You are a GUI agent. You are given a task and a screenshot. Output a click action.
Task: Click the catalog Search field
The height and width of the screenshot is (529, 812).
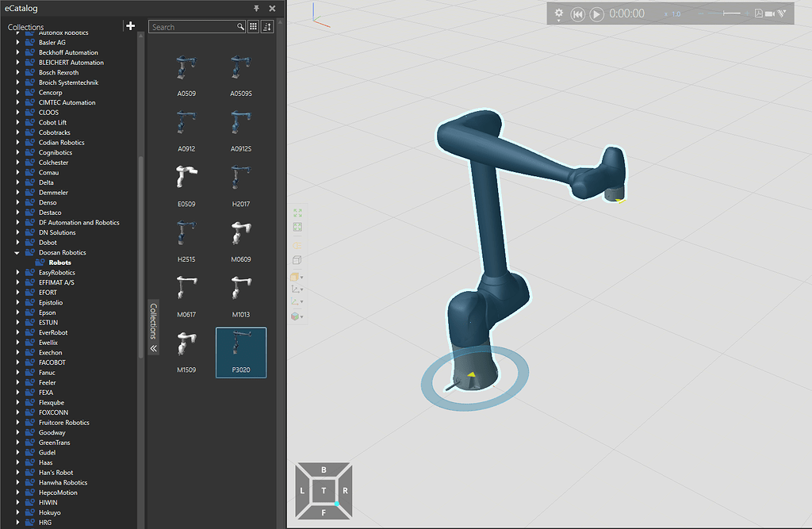193,27
